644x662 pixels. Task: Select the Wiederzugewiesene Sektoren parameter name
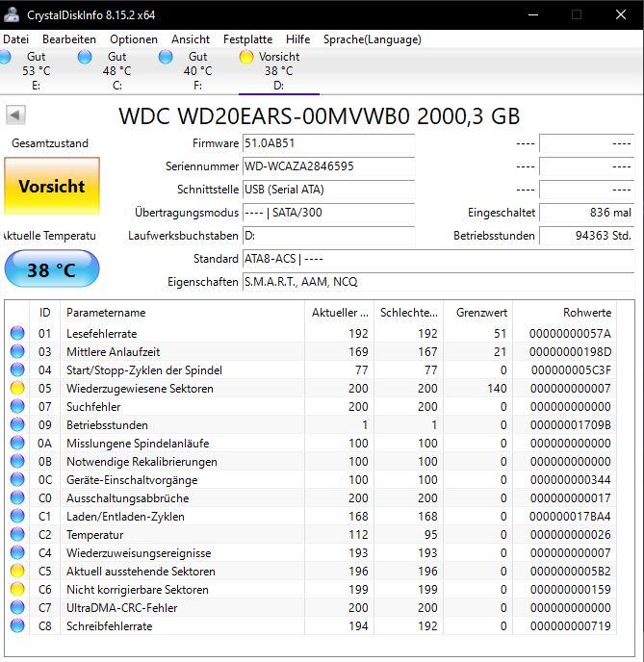click(x=140, y=389)
